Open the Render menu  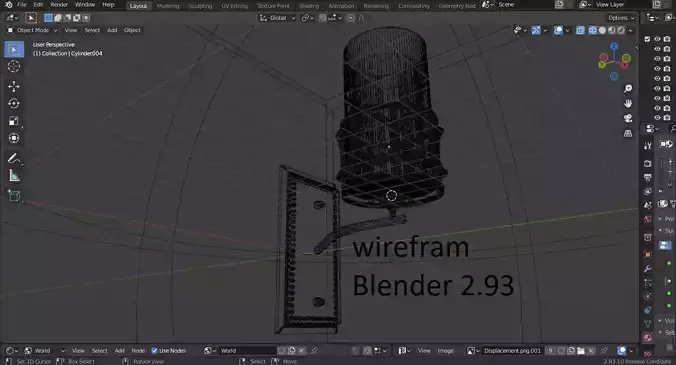59,5
